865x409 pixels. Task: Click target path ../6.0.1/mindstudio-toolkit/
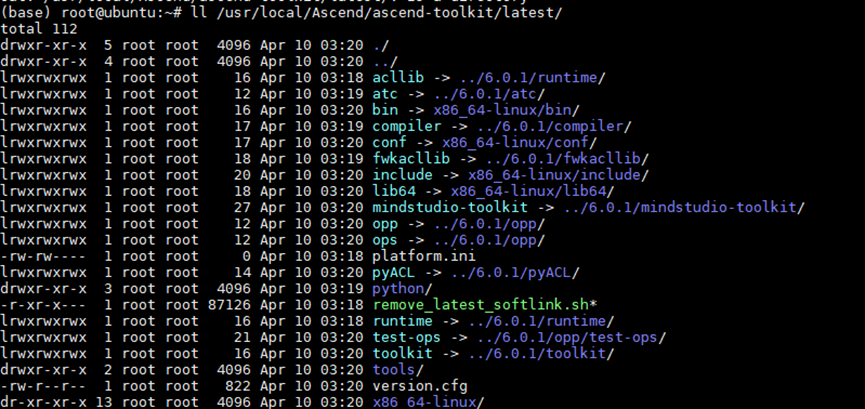[x=684, y=208]
